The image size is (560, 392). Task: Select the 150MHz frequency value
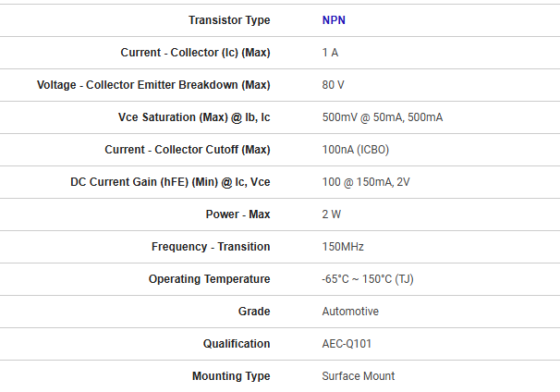pyautogui.click(x=343, y=247)
